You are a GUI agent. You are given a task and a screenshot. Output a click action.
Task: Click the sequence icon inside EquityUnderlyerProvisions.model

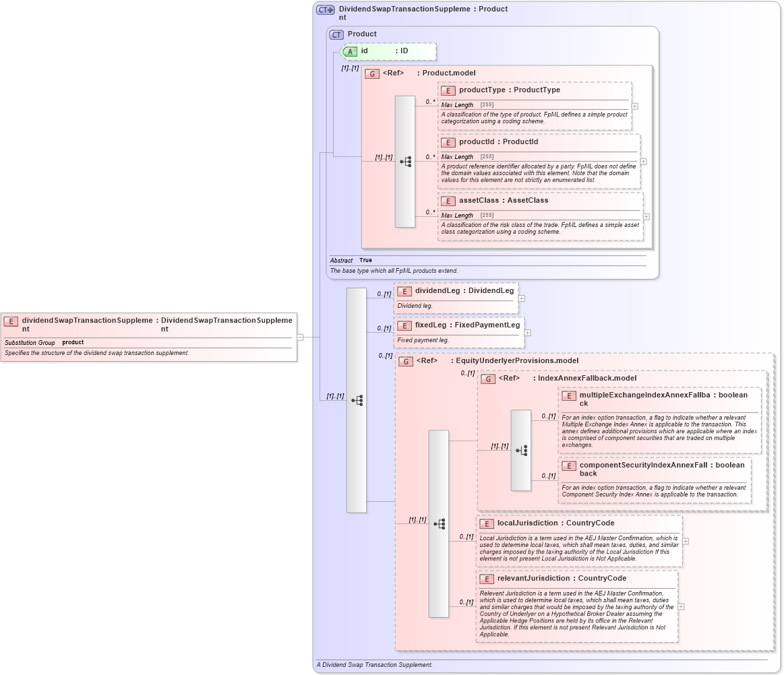click(440, 524)
